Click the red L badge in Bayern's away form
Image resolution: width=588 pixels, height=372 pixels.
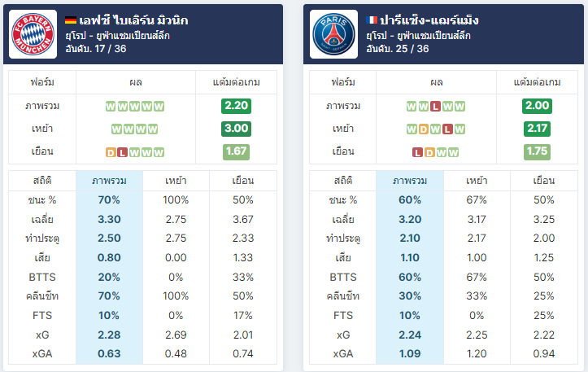123,152
